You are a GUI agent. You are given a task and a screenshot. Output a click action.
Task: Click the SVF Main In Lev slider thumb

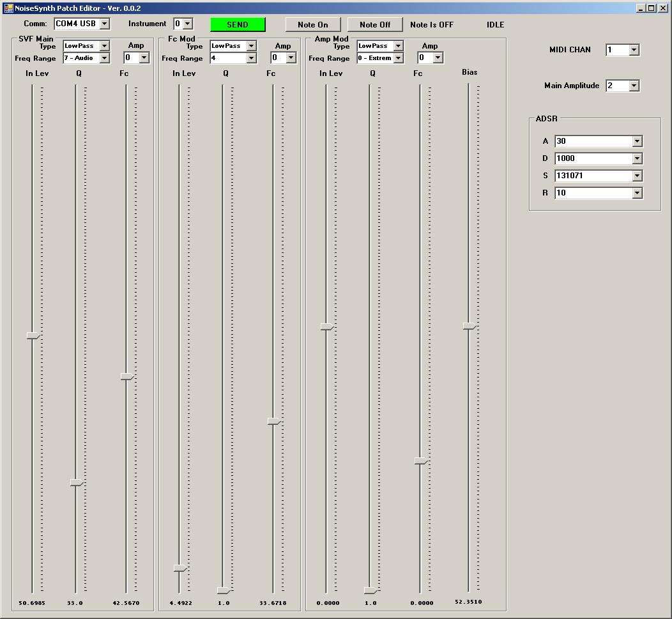pyautogui.click(x=33, y=335)
